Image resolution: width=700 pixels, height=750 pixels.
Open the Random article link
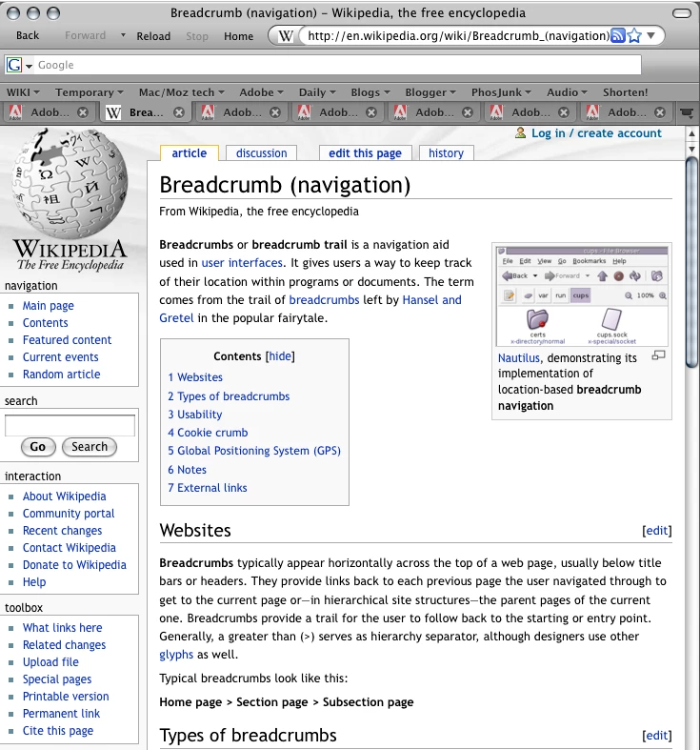tap(62, 375)
